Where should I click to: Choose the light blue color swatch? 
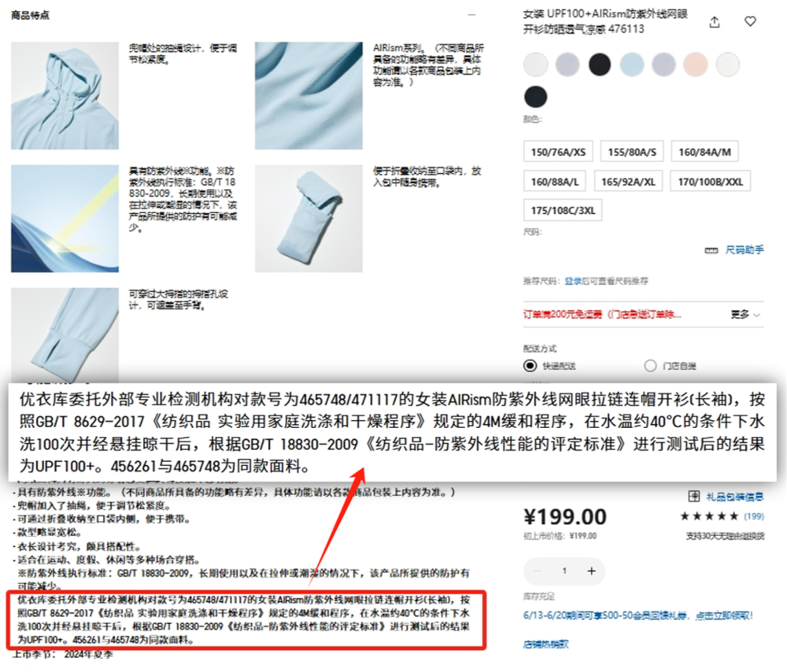coord(632,65)
